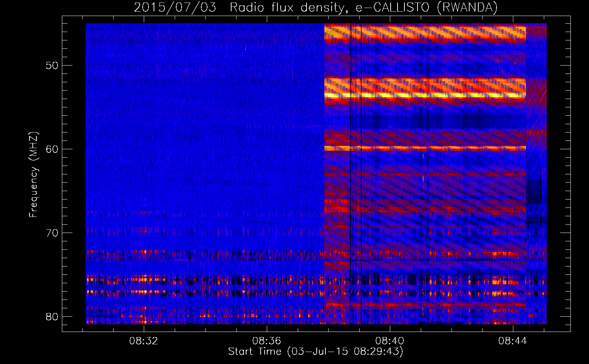Click the plot title 'Radio flux density, e-CALLISTO (RWANDA)'

pyautogui.click(x=364, y=7)
